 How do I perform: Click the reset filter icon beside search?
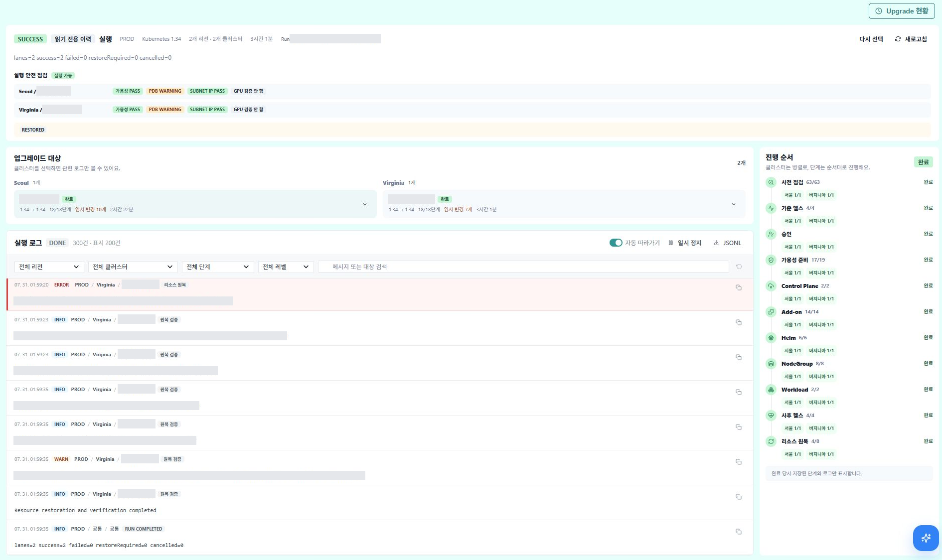(x=739, y=267)
